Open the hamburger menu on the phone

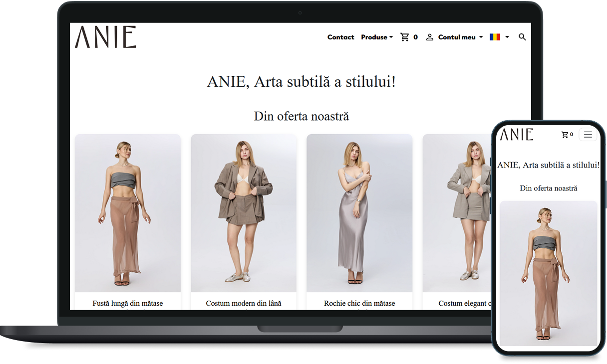click(x=588, y=135)
